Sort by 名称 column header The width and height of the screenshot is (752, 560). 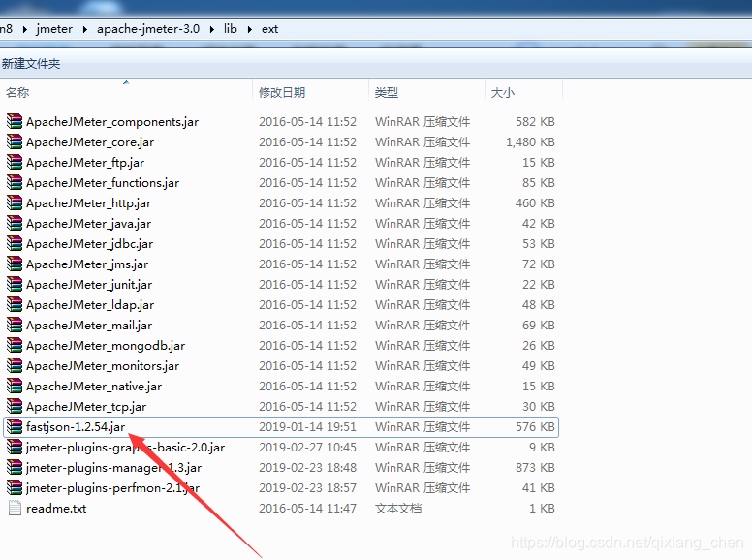[127, 92]
